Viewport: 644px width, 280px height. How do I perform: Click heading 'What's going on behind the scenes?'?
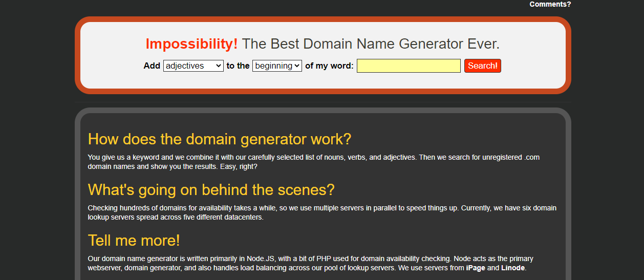[x=211, y=189]
